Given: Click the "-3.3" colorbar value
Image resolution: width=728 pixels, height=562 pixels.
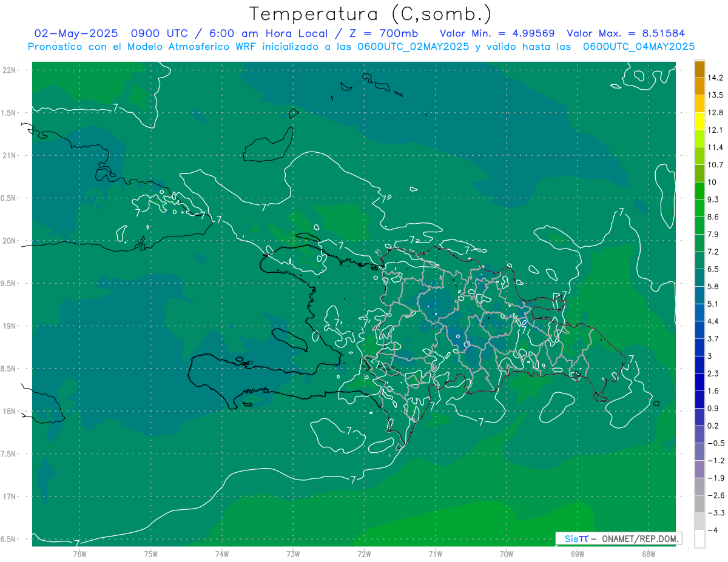Looking at the screenshot, I should tap(715, 513).
